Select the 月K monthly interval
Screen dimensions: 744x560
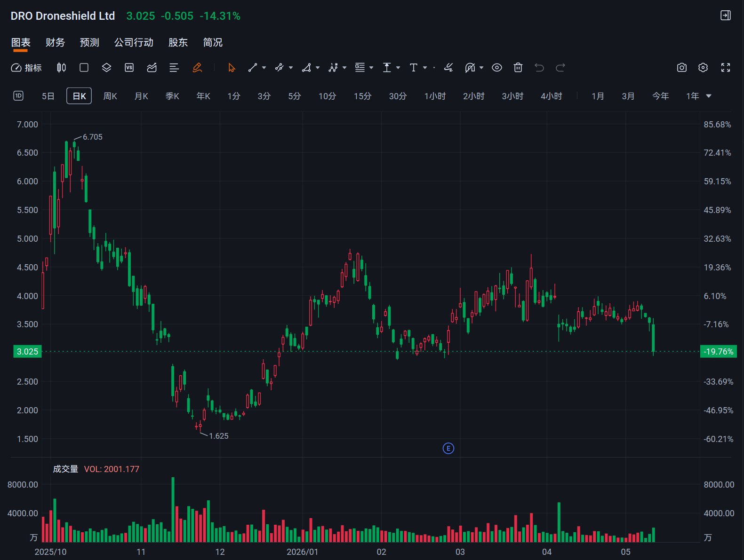click(x=141, y=96)
